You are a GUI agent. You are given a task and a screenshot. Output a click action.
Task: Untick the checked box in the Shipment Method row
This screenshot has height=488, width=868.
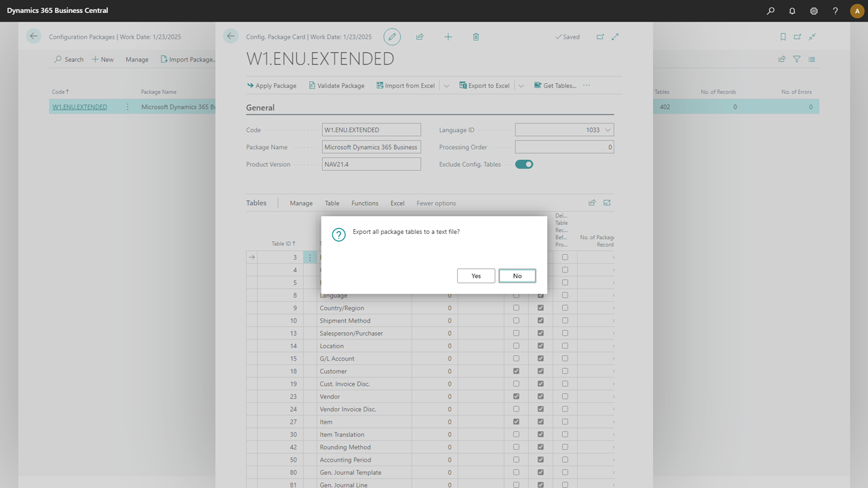(540, 321)
